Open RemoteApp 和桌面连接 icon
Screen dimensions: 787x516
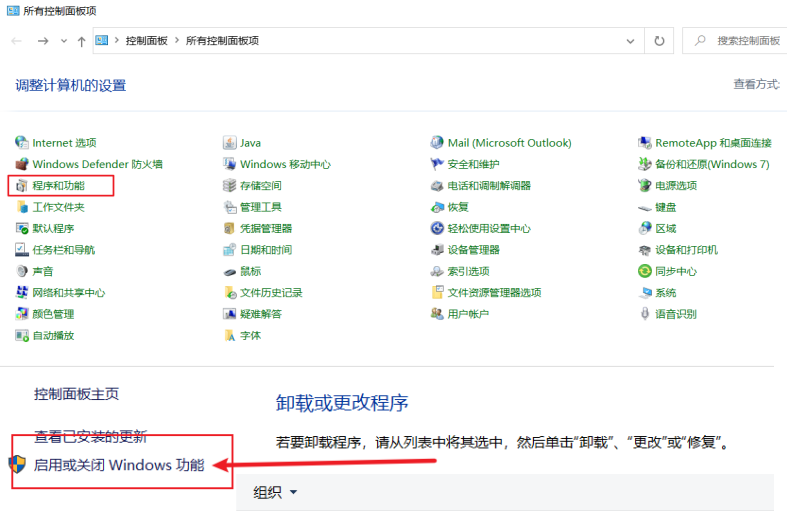pyautogui.click(x=644, y=143)
